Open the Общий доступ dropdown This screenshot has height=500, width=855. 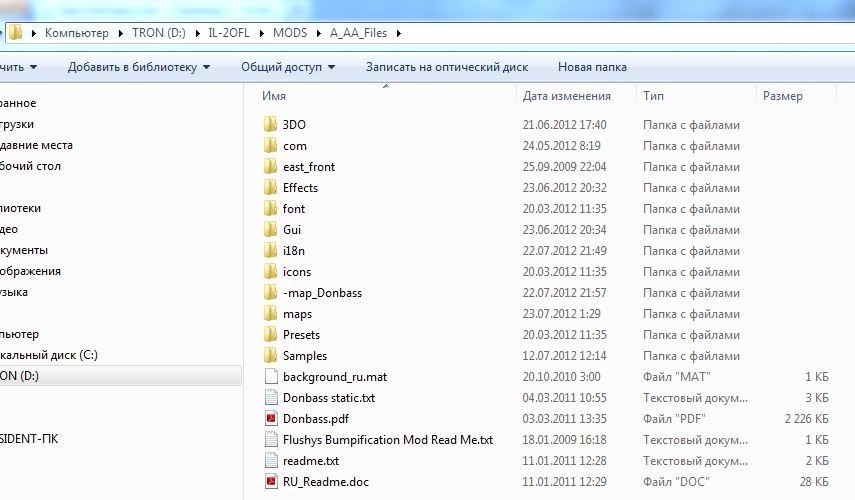tap(288, 67)
